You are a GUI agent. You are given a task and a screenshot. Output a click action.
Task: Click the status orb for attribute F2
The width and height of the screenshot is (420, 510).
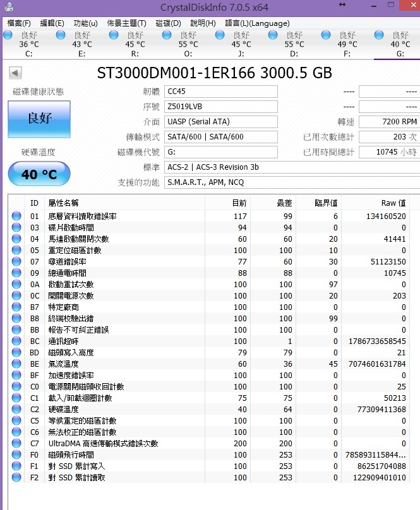(x=16, y=477)
